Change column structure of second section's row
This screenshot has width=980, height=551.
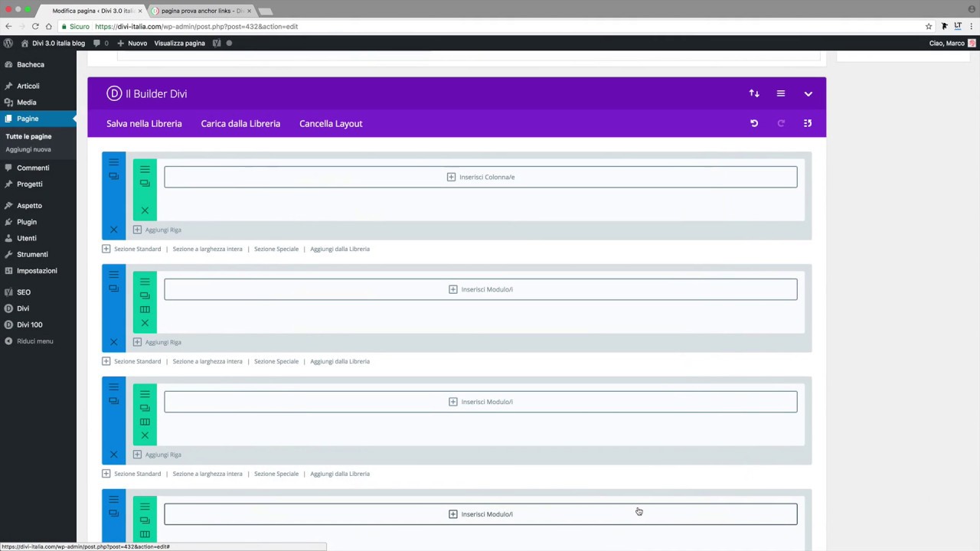tap(145, 309)
